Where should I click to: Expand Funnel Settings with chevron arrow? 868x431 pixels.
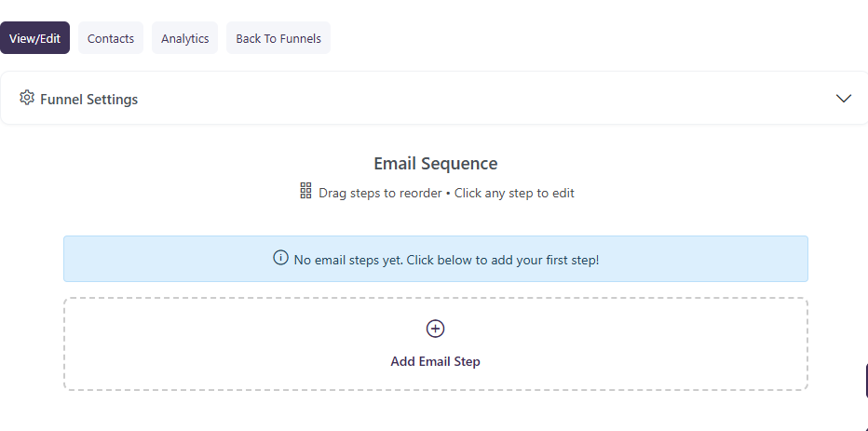(844, 99)
